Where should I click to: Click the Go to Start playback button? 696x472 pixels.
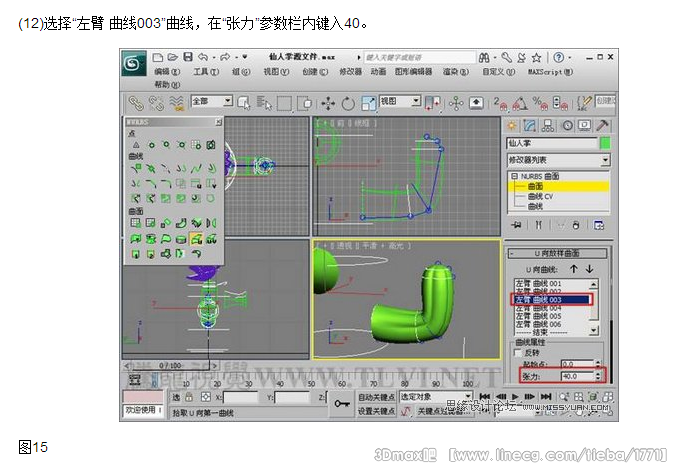(485, 397)
